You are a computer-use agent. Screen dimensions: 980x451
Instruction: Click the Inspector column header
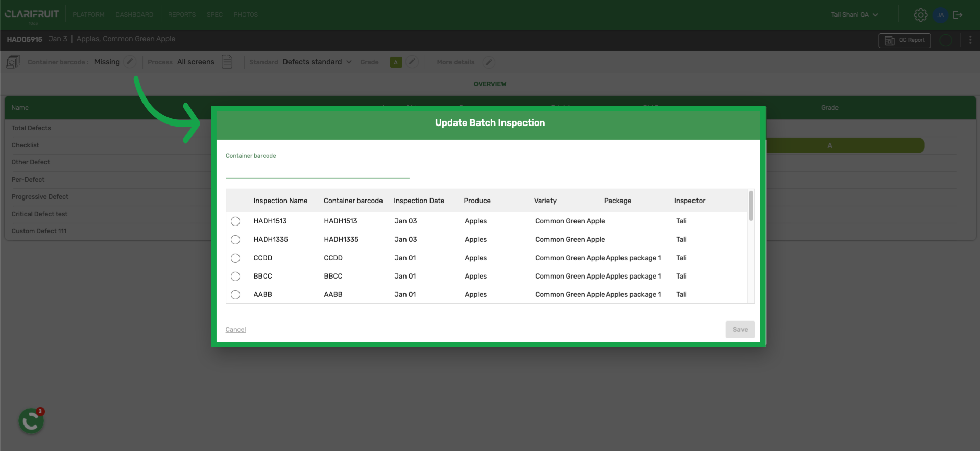(689, 201)
